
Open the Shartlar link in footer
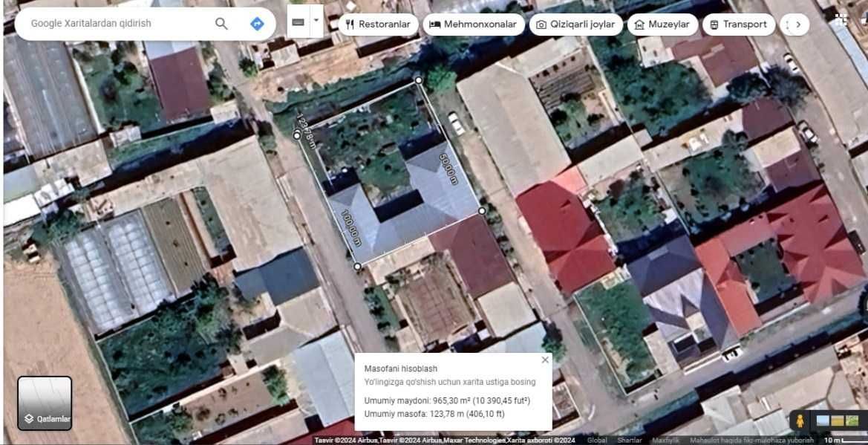pos(630,441)
